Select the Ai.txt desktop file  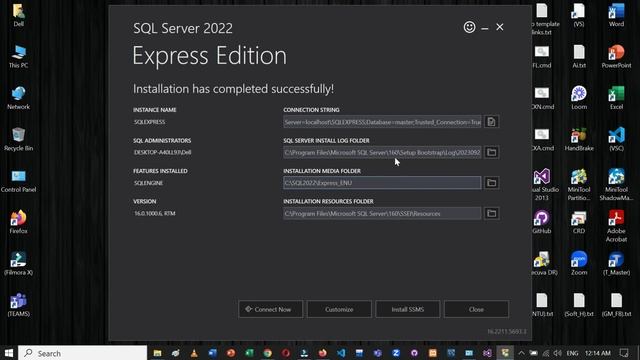[x=579, y=57]
